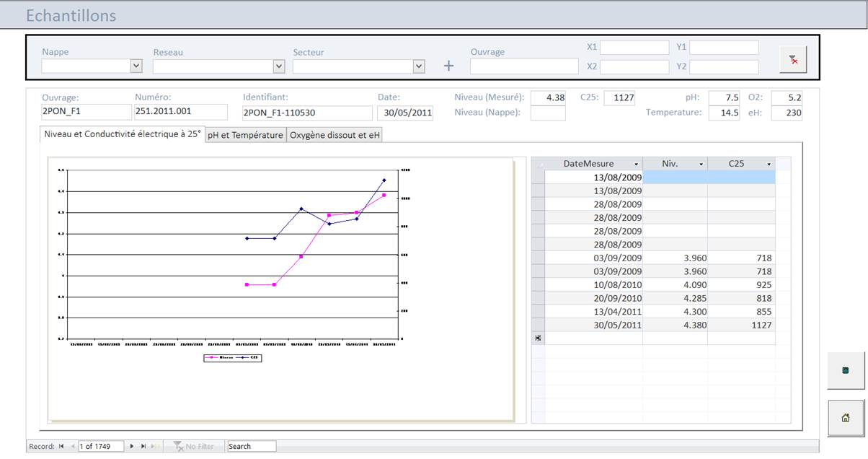Viewport: 868px width, 459px height.
Task: Click the record Search box
Action: [x=251, y=447]
